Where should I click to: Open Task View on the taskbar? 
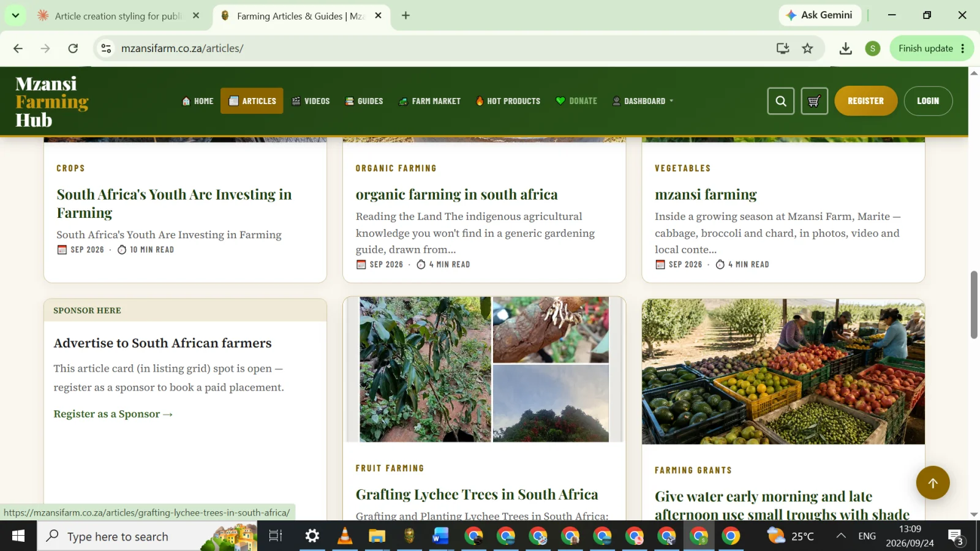tap(276, 536)
